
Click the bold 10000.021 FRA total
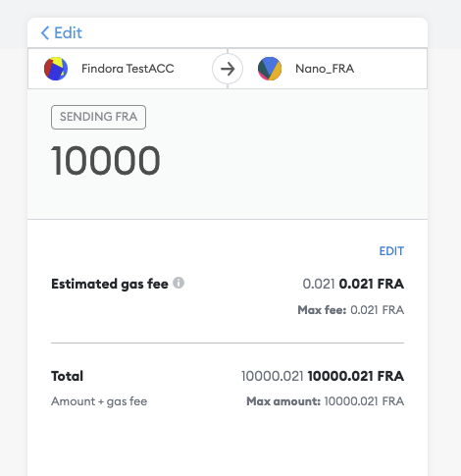pos(356,376)
